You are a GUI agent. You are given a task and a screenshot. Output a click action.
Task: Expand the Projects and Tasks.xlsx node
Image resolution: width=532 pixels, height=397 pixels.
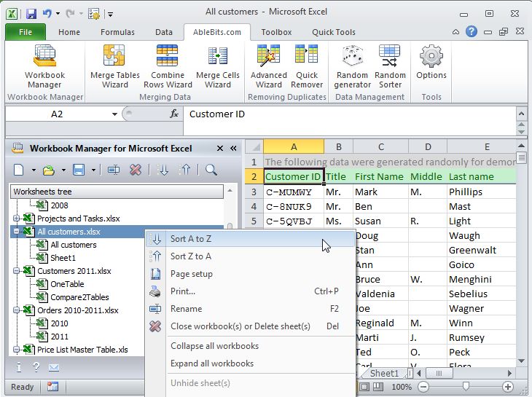pos(16,219)
